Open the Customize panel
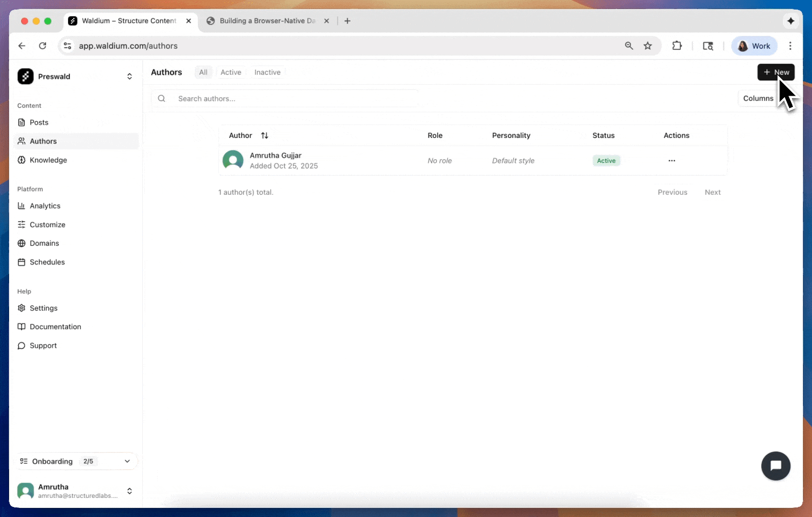 point(47,225)
